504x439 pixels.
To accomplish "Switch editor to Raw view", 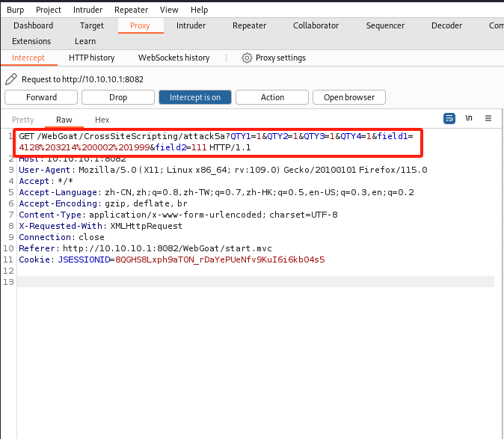I will tap(64, 120).
